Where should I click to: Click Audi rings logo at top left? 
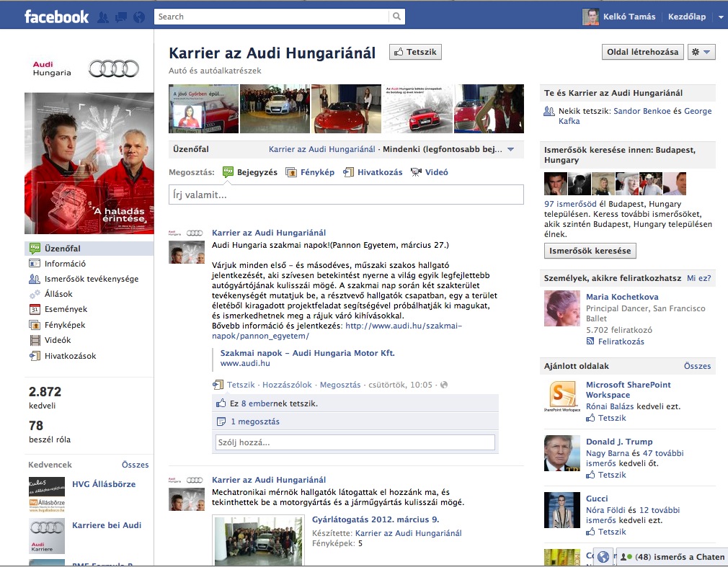(114, 68)
